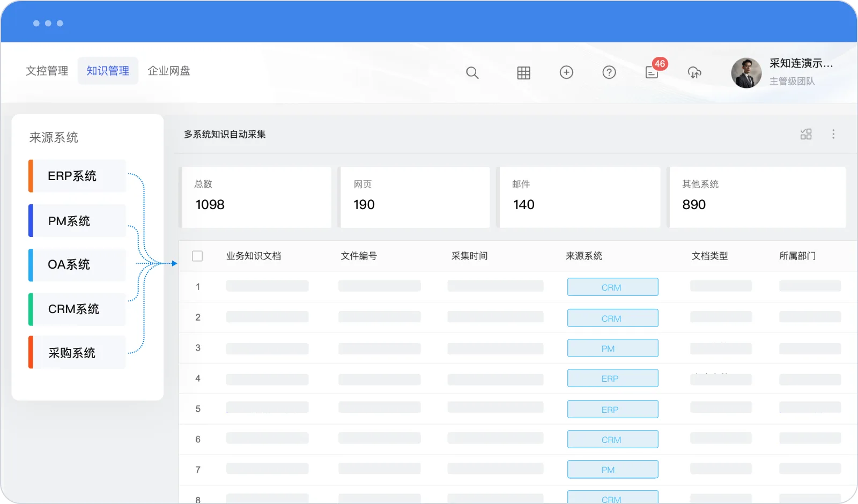Click the 来源系统 sidebar heading
This screenshot has height=504, width=858.
pos(54,138)
